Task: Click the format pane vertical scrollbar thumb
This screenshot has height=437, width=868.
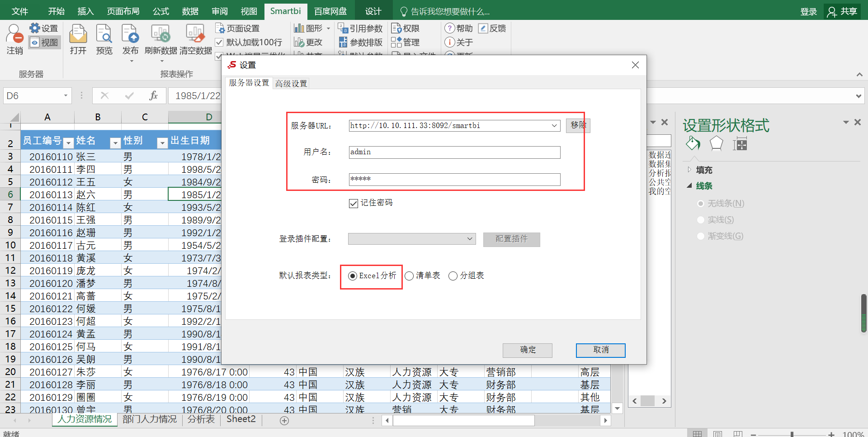Action: pos(863,313)
